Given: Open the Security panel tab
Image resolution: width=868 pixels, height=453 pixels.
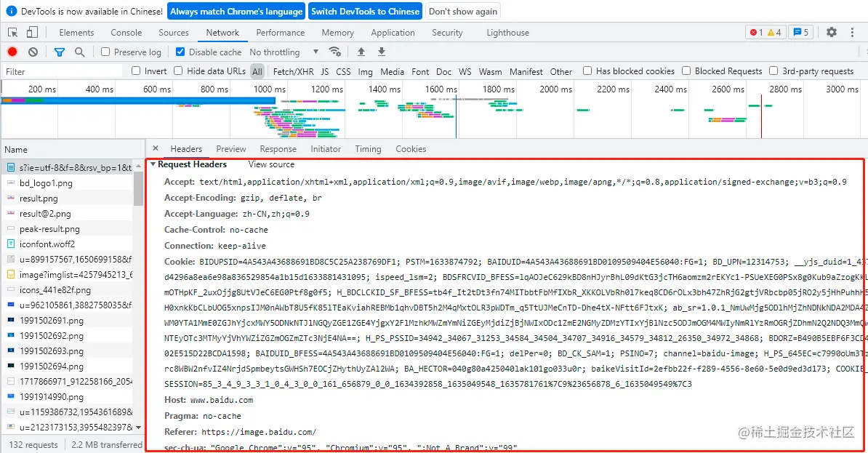Looking at the screenshot, I should 447,33.
